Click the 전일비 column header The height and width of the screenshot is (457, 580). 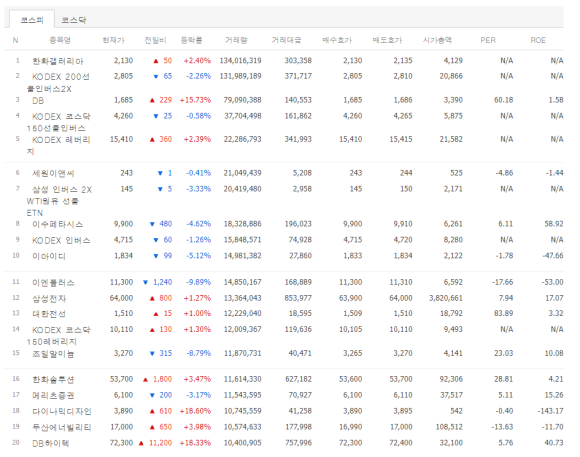[x=155, y=40]
